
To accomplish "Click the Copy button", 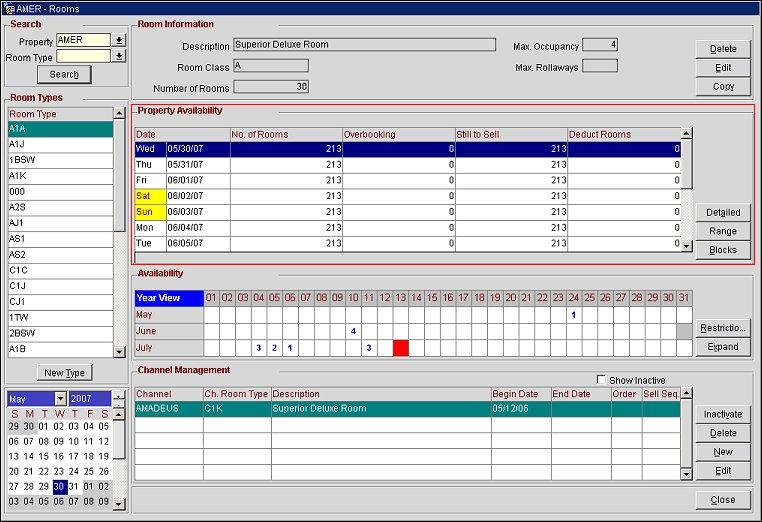I will tap(723, 87).
